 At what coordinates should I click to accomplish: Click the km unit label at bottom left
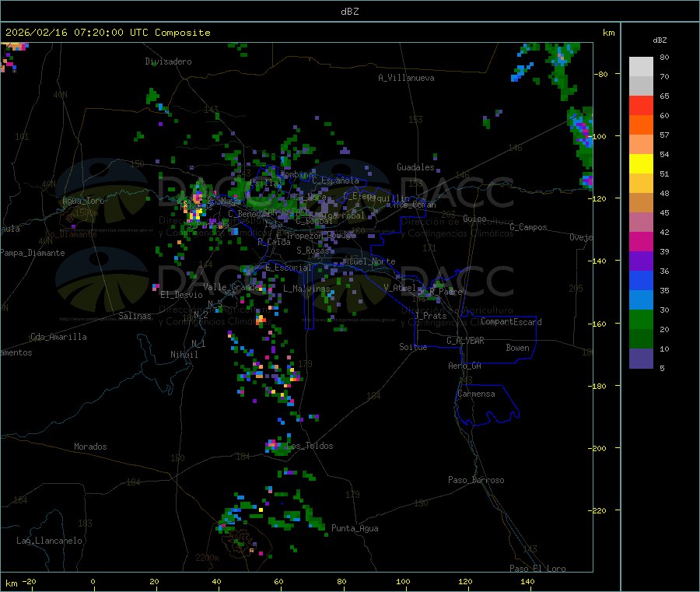(x=11, y=583)
